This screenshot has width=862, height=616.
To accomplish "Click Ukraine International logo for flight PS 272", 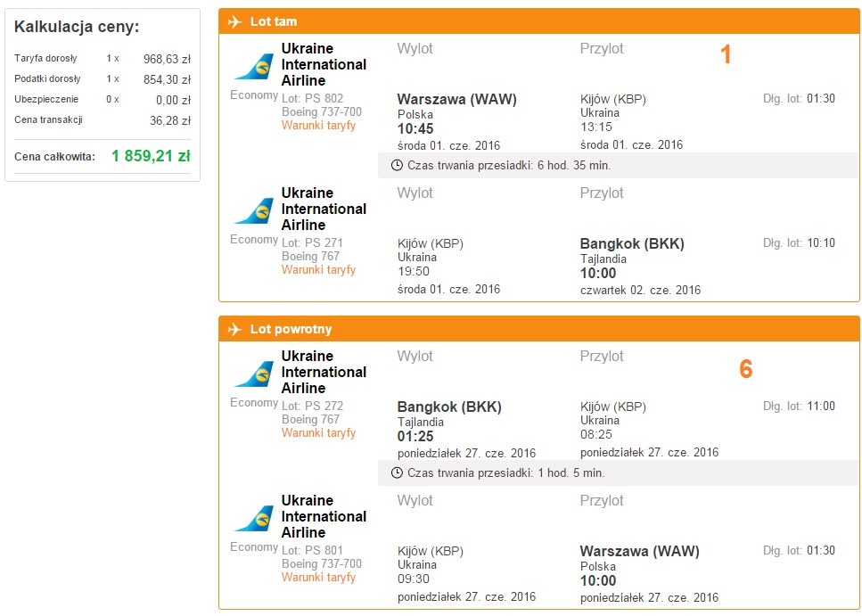I will 254,374.
